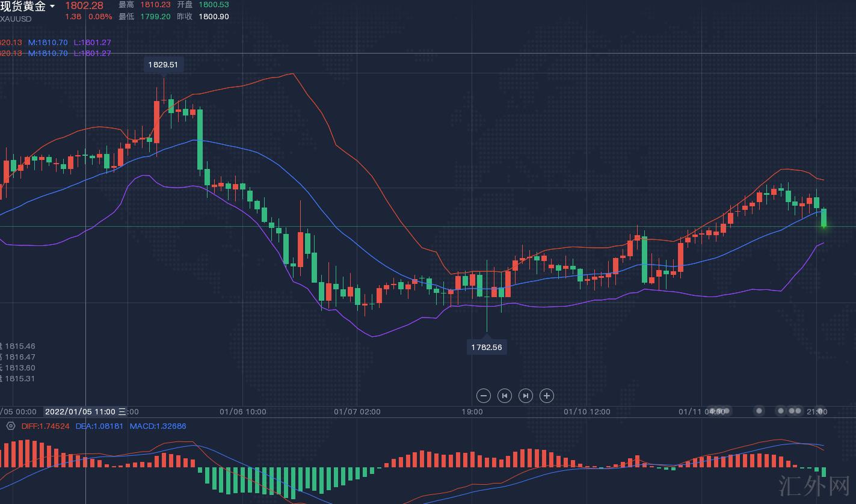
Task: Click the 最高 value 1810.23
Action: pyautogui.click(x=155, y=4)
